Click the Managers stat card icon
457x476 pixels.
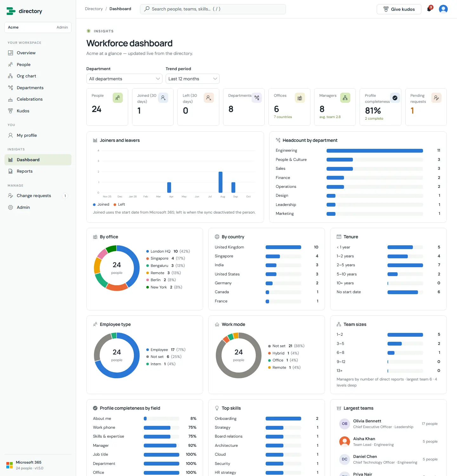pyautogui.click(x=345, y=98)
